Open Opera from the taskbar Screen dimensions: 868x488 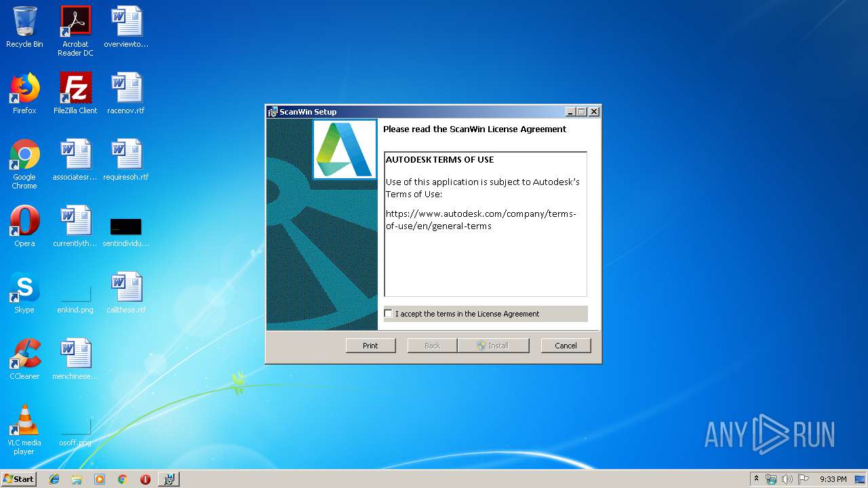click(145, 479)
